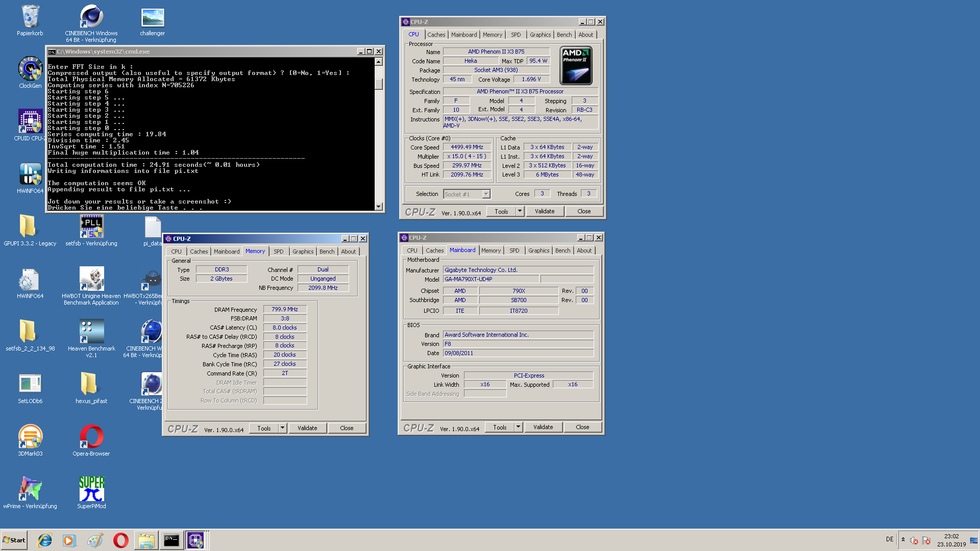Open the HWiNFO64 desktop shortcut below CPU-Z

(x=30, y=178)
